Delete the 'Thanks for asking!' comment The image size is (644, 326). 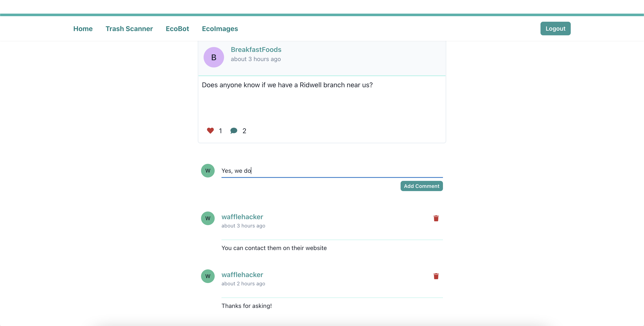pos(436,276)
